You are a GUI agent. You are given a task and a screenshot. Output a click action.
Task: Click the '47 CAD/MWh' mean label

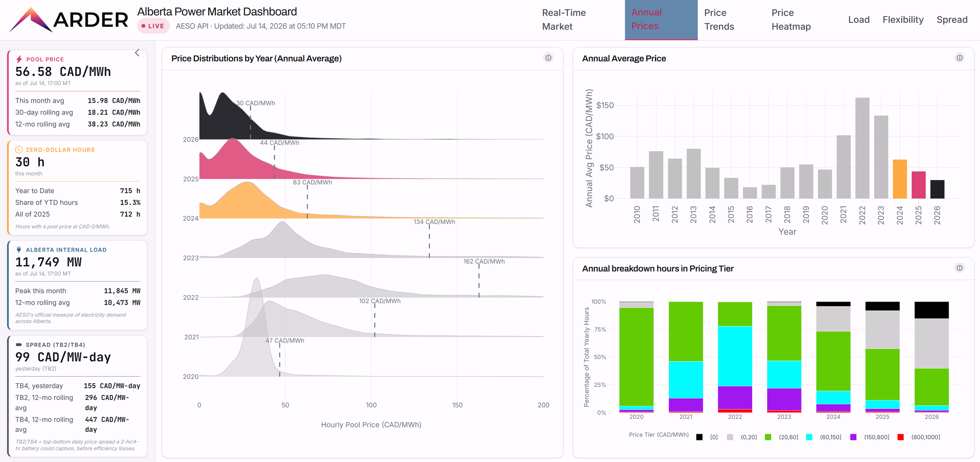point(285,341)
